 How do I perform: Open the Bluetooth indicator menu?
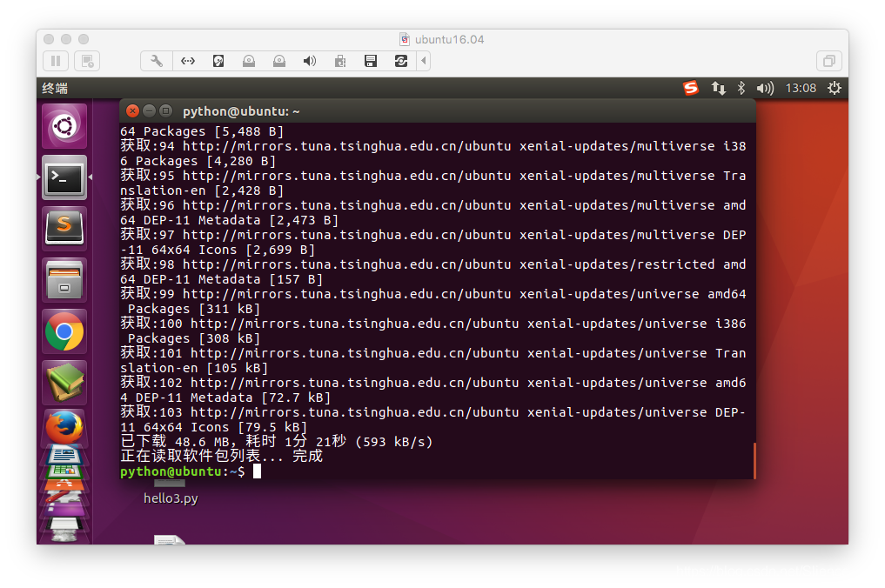click(x=741, y=88)
